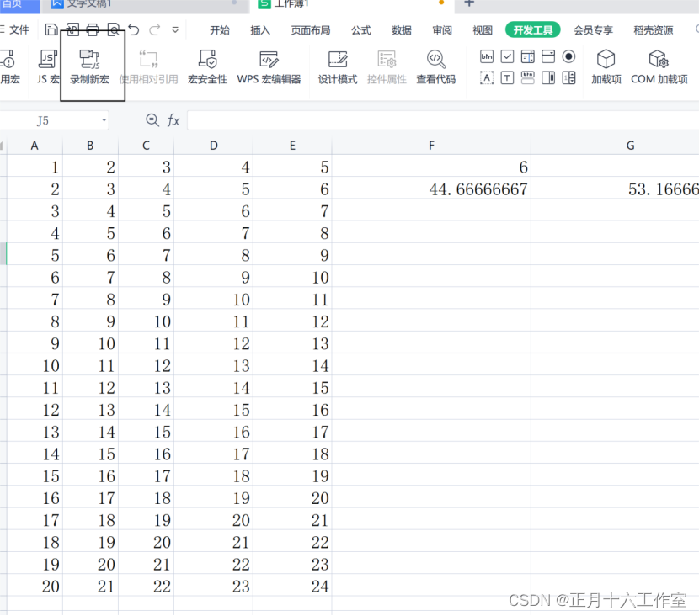Select cell C10 containing 12
Screen dimensions: 699x616
pyautogui.click(x=147, y=365)
